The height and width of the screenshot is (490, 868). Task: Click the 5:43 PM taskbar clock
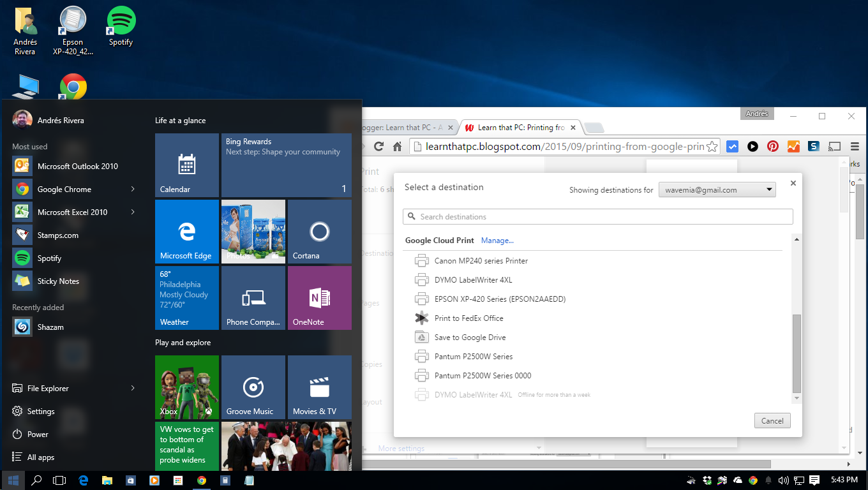coord(844,480)
